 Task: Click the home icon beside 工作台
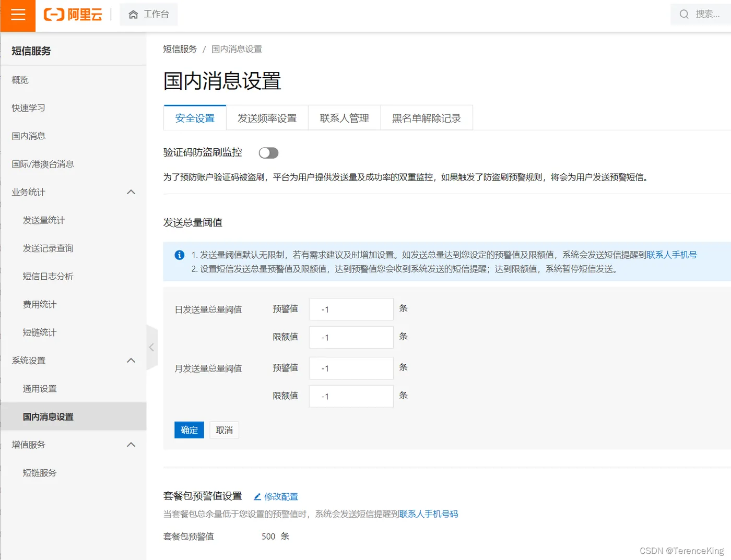point(133,15)
